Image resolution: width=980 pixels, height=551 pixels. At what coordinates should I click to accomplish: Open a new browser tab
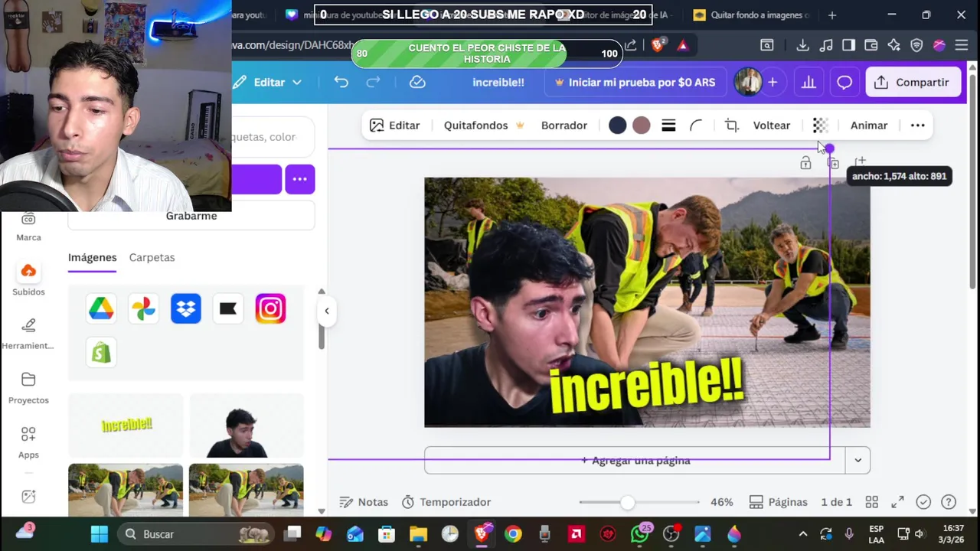(832, 15)
